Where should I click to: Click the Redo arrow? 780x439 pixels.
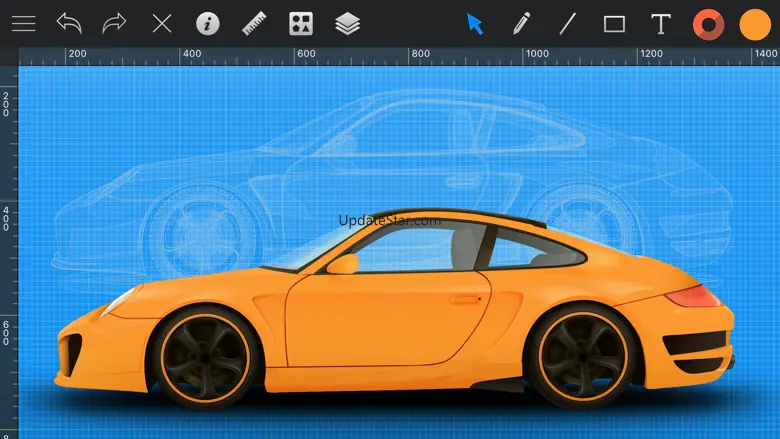(115, 24)
